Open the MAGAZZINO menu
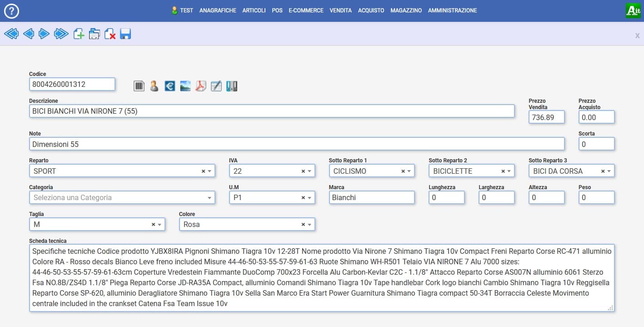 [x=406, y=10]
